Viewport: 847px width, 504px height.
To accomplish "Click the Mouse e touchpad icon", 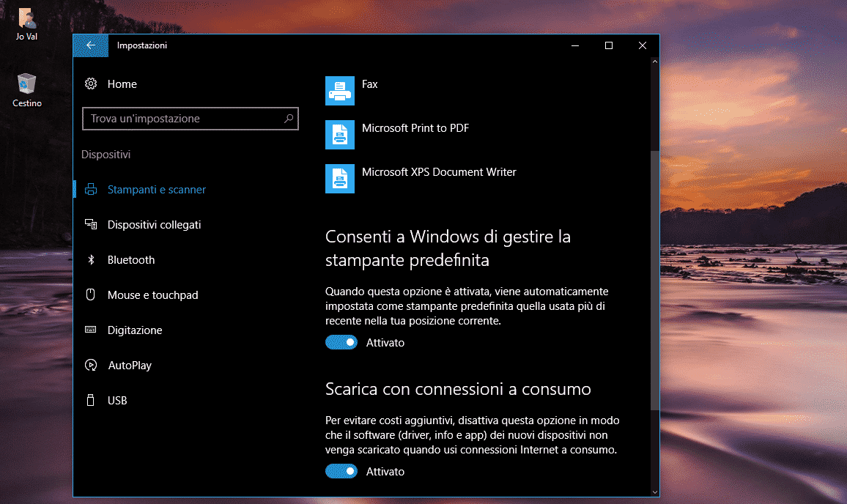I will point(91,294).
